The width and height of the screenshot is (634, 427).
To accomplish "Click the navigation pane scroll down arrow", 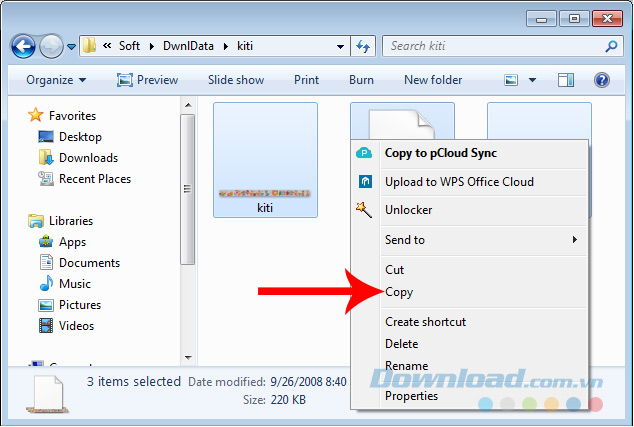I will coord(188,358).
